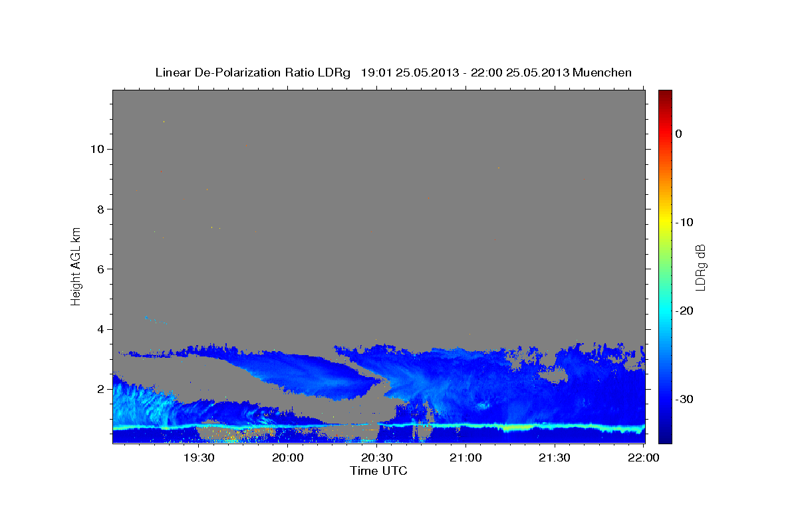Click the colorbar tick label 0
The height and width of the screenshot is (532, 798).
point(678,134)
